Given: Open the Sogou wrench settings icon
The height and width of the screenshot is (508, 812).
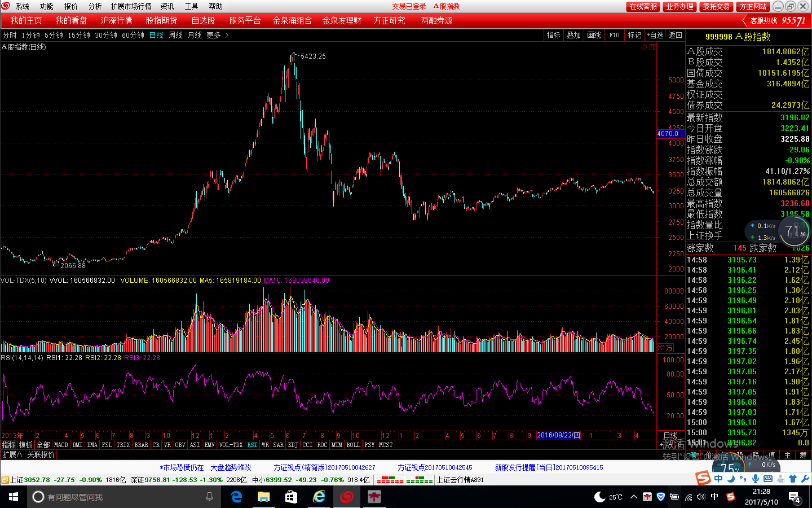Looking at the screenshot, I should 805,479.
